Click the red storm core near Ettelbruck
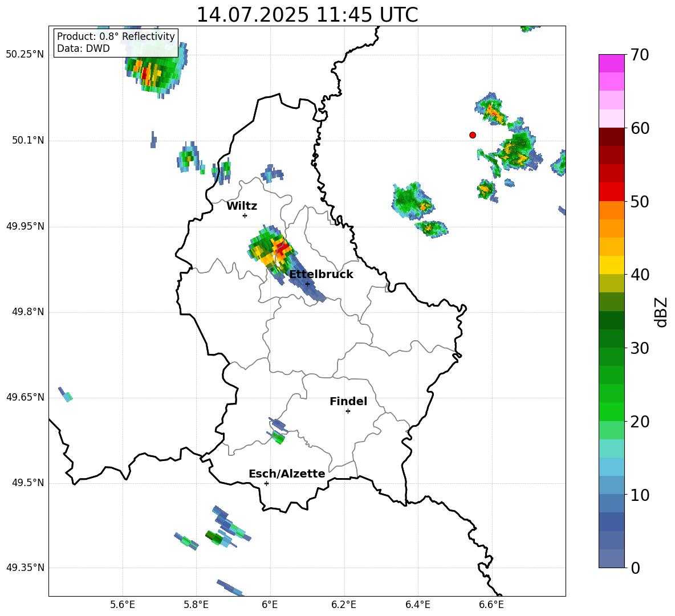Viewport: 675px width, 616px height. (x=282, y=248)
